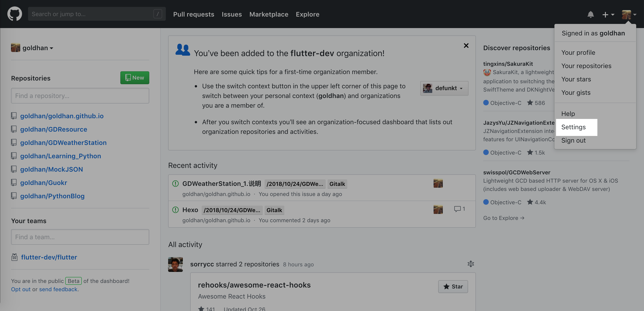Viewport: 644px width, 311px height.
Task: Click Go to Explore link
Action: coord(503,218)
